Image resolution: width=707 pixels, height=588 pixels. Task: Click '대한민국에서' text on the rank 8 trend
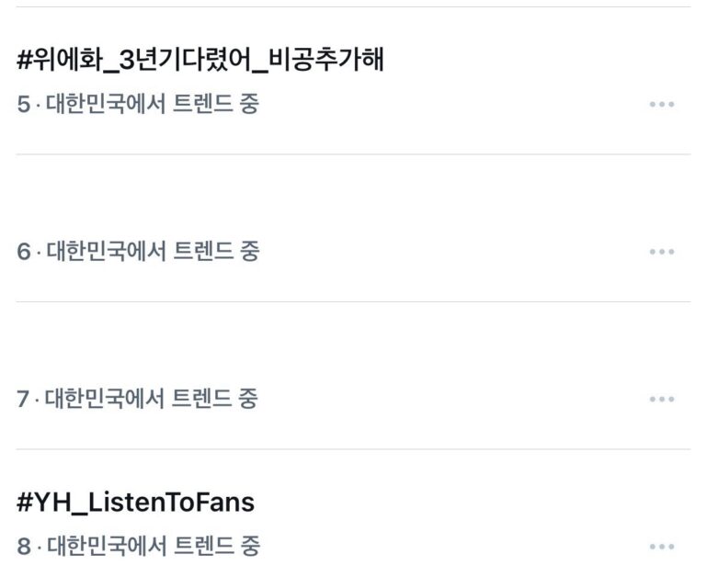pyautogui.click(x=106, y=547)
